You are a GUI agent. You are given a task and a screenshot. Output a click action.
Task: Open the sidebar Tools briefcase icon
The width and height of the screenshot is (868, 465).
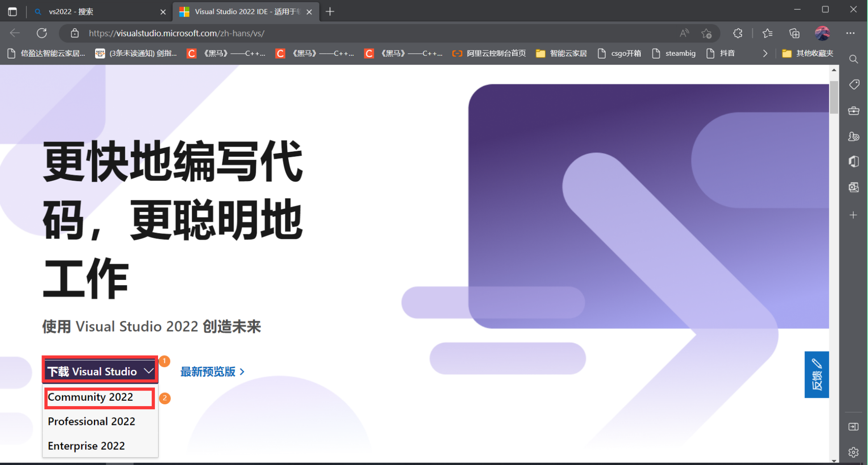(x=854, y=111)
